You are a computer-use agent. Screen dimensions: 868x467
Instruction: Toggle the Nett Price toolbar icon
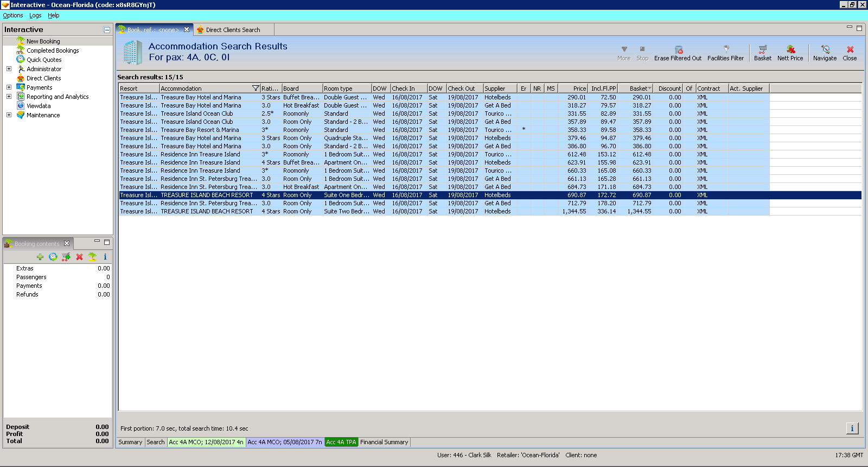click(x=790, y=49)
